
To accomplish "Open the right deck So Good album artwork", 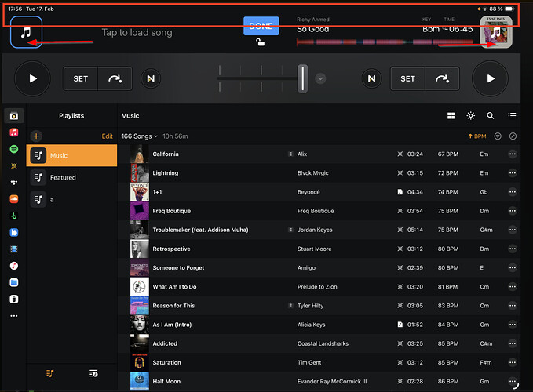I will tap(496, 32).
